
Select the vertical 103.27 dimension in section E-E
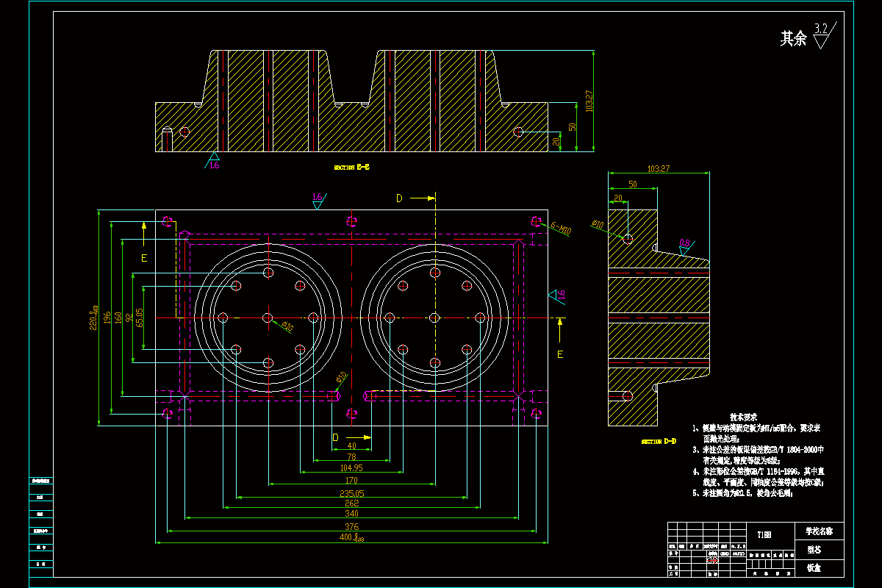coord(589,101)
